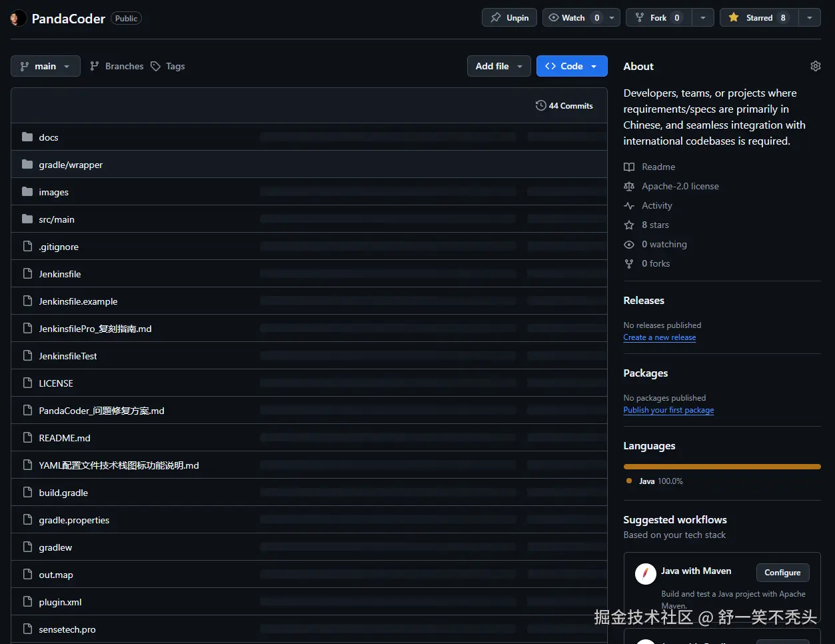This screenshot has width=835, height=644.
Task: Open the Watch notifications dropdown
Action: coord(581,18)
